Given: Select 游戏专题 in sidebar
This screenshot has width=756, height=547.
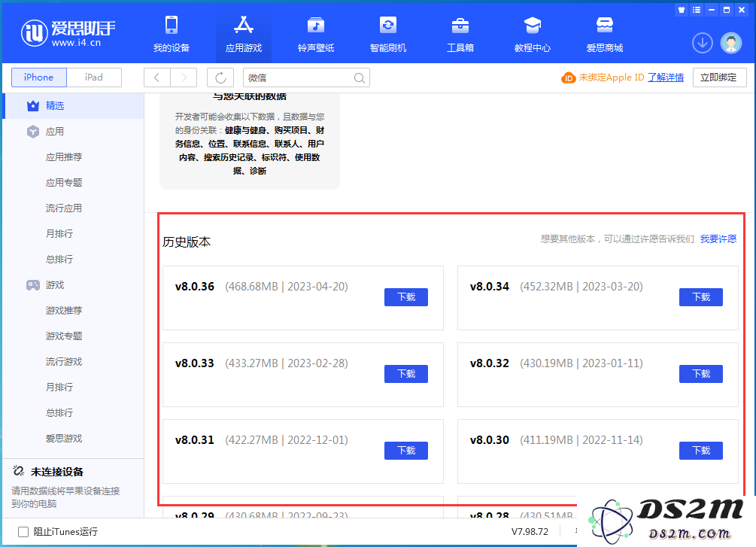Looking at the screenshot, I should 64,336.
